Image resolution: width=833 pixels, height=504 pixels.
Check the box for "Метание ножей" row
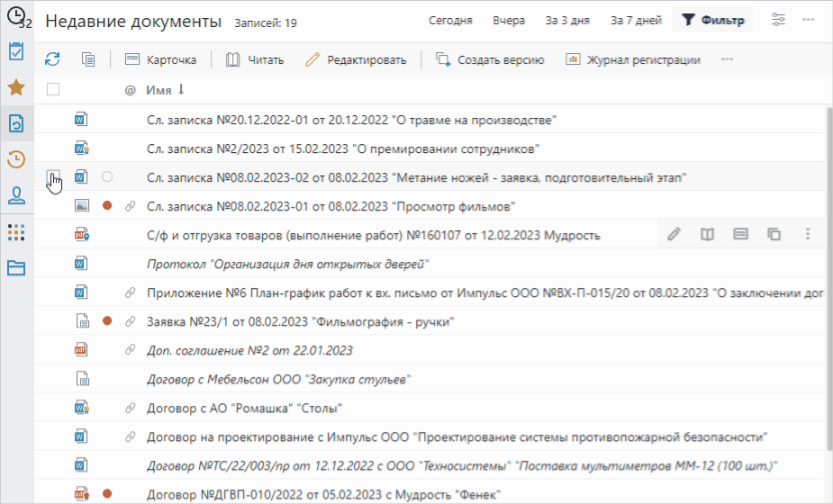(x=53, y=176)
